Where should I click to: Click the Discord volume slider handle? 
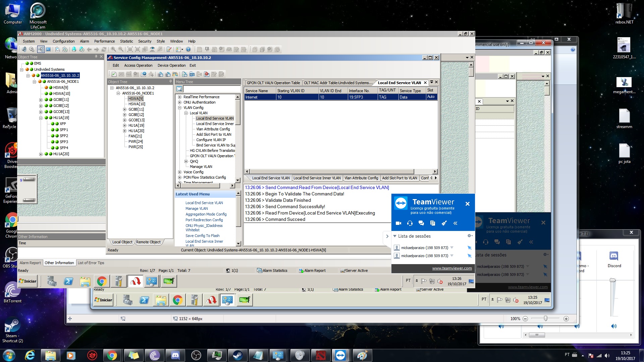click(x=612, y=280)
